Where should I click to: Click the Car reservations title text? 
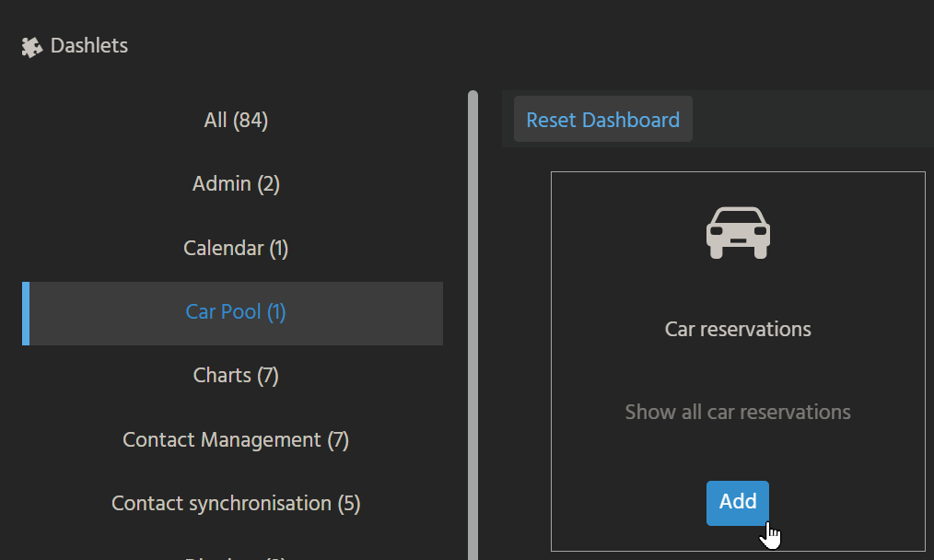[x=737, y=330]
